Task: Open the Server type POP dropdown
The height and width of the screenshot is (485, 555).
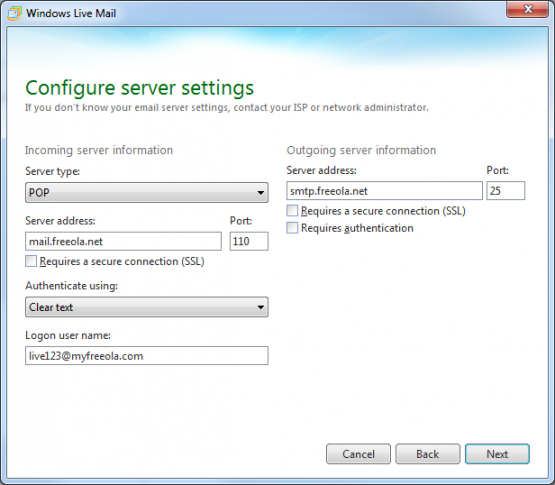Action: coord(147,193)
